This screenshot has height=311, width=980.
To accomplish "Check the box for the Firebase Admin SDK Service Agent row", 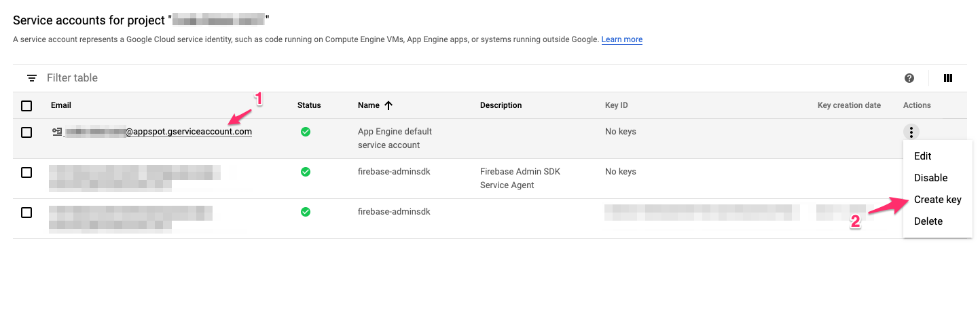I will pyautogui.click(x=26, y=172).
